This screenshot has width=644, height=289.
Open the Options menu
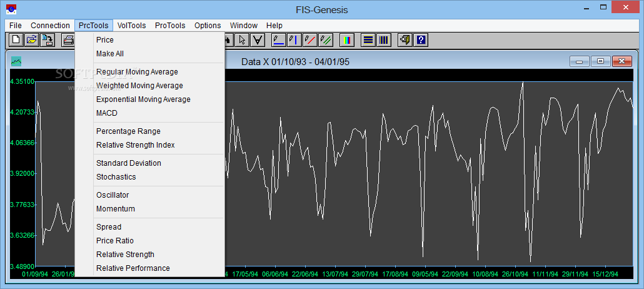pyautogui.click(x=208, y=26)
